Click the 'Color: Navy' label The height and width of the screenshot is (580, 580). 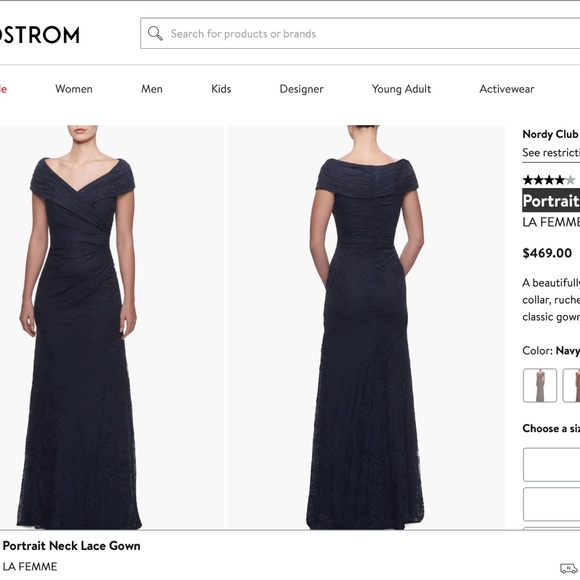point(551,350)
